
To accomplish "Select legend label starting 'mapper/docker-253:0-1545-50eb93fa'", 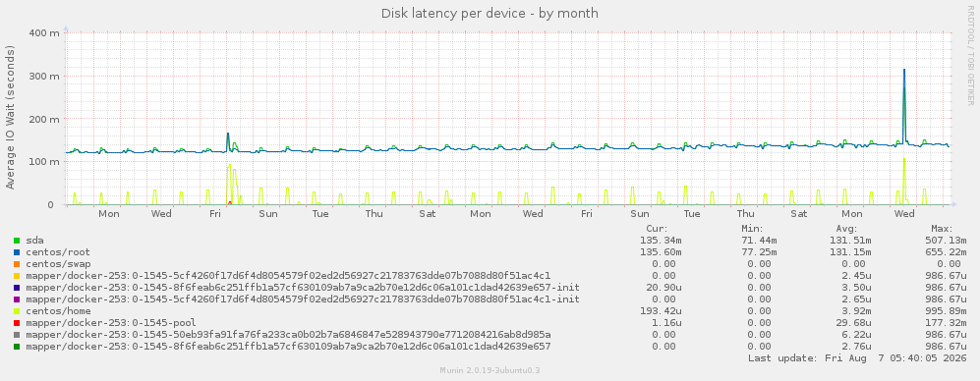I will point(288,335).
